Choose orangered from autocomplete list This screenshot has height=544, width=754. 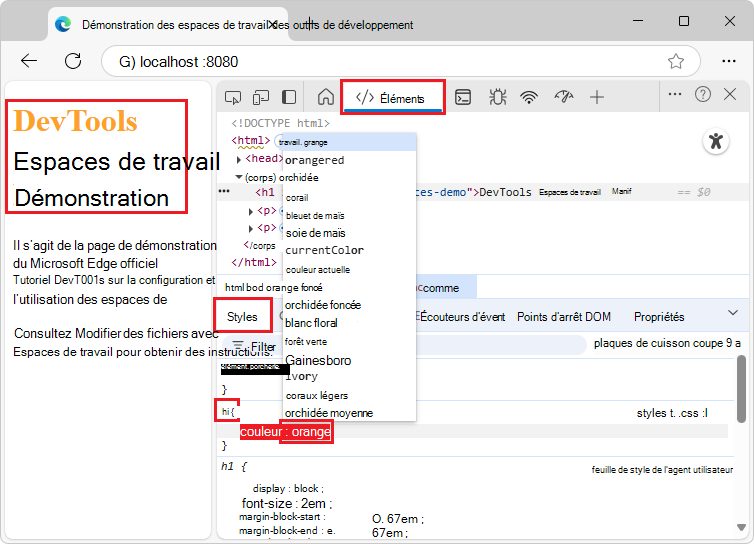coord(349,160)
